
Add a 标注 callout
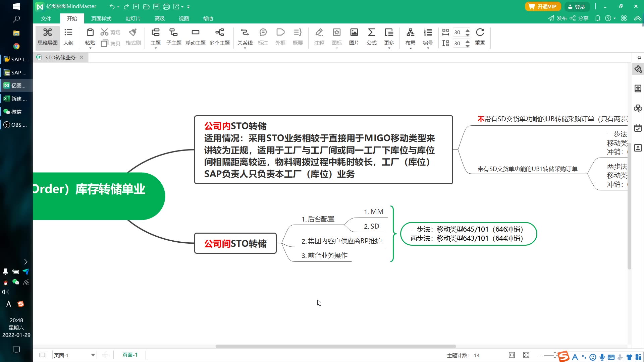pyautogui.click(x=263, y=37)
